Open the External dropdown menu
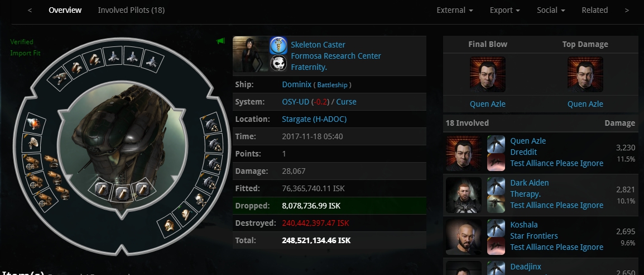The width and height of the screenshot is (644, 275). (x=455, y=10)
